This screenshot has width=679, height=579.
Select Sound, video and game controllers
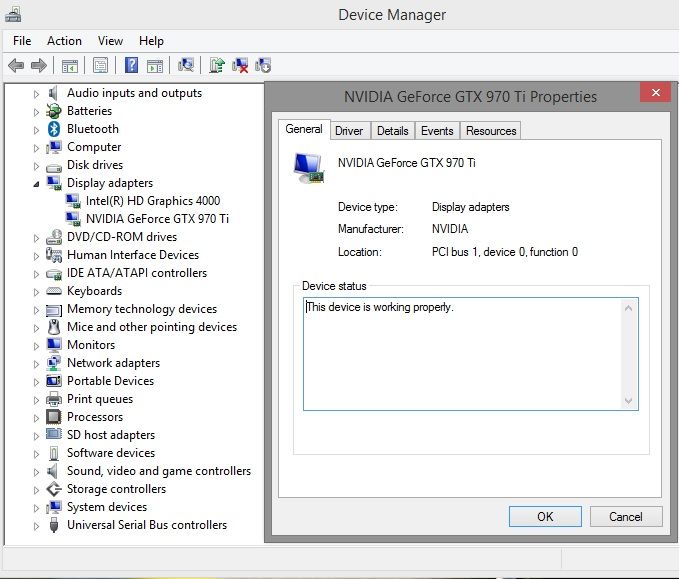point(159,471)
